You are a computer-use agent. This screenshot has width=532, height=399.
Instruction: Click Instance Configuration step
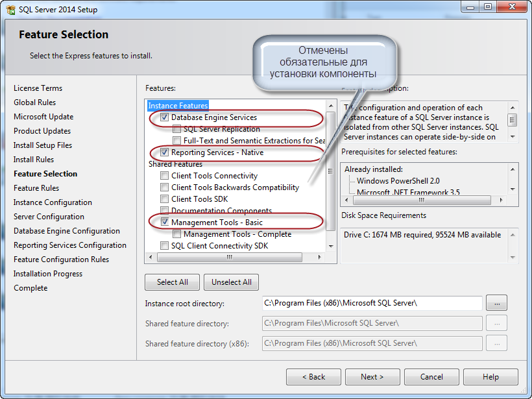point(53,202)
